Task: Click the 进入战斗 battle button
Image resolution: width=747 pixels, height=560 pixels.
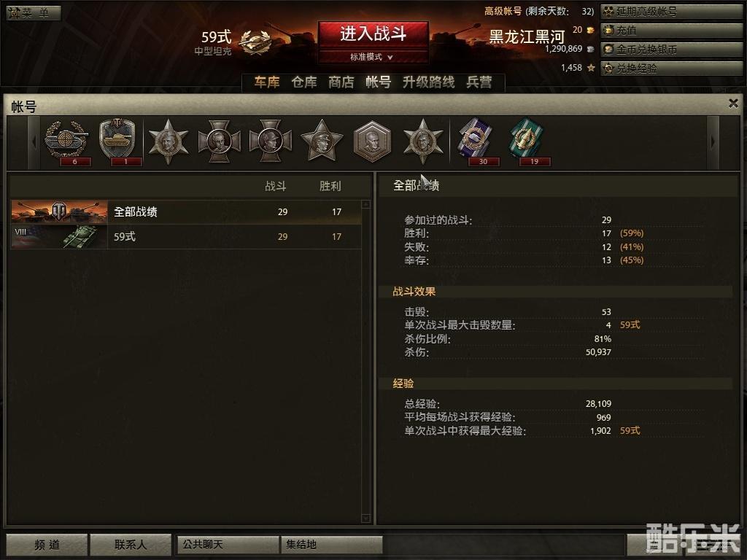Action: coord(373,34)
